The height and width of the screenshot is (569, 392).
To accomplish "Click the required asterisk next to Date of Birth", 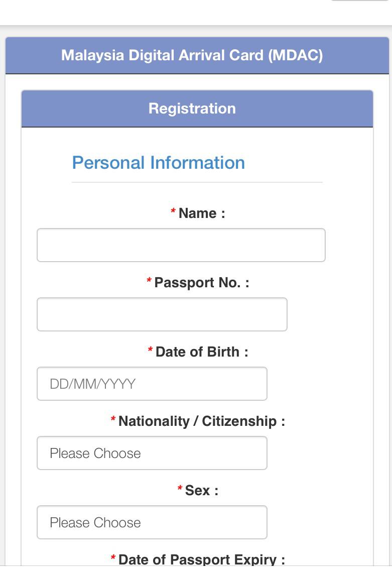I will (x=151, y=351).
